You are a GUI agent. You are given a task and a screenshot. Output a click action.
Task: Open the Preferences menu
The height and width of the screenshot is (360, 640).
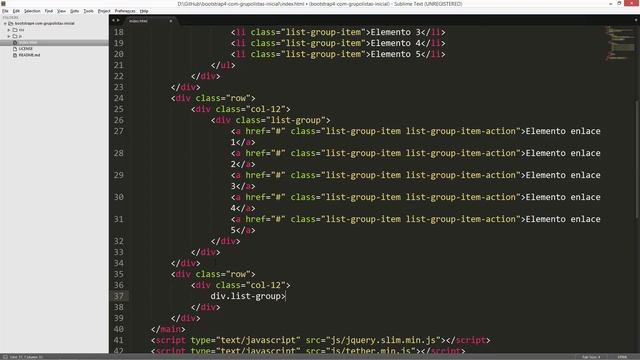tap(125, 11)
